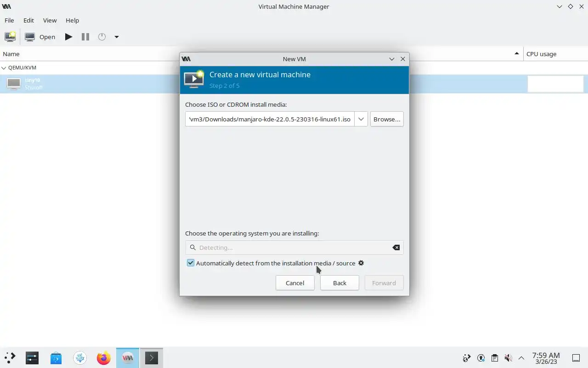This screenshot has height=368, width=588.
Task: Open the File menu
Action: pos(9,20)
